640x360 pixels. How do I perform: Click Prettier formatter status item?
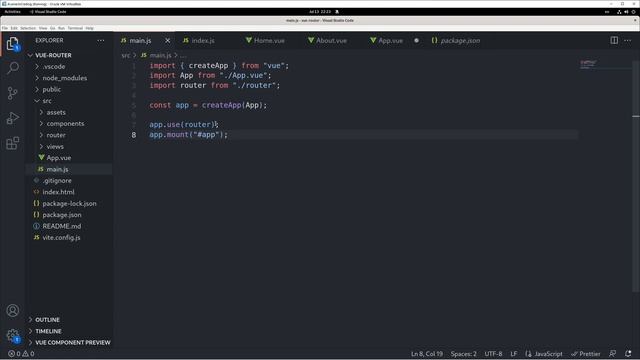586,354
